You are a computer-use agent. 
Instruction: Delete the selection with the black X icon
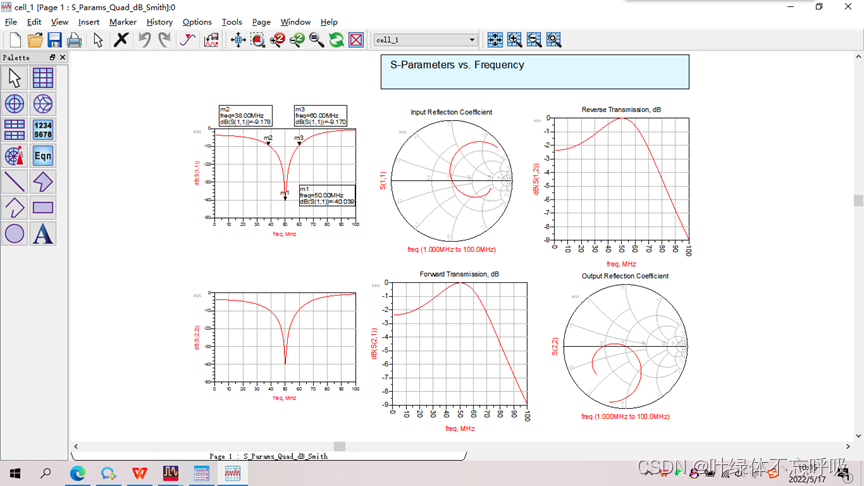click(121, 40)
